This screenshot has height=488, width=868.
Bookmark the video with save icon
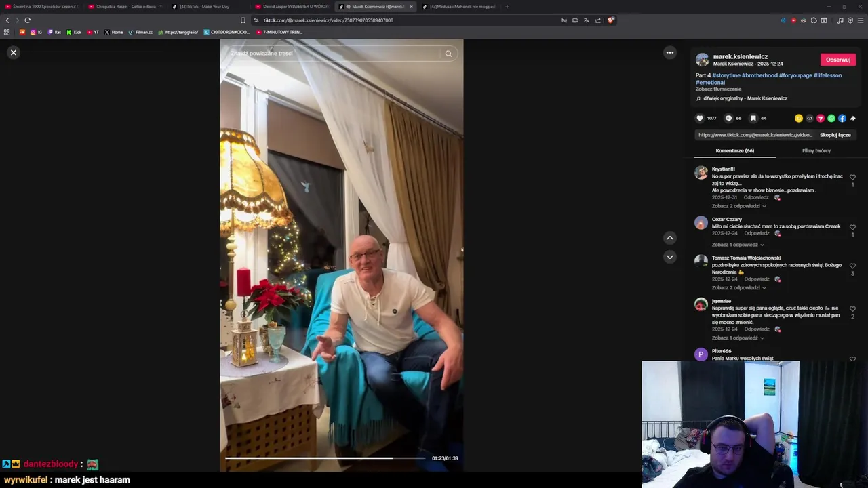pos(753,118)
